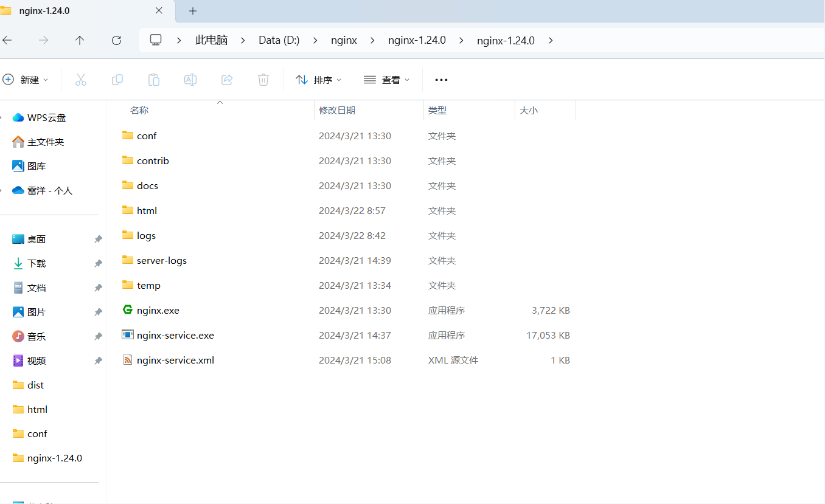The image size is (825, 504).
Task: Click Data (D:) in the address breadcrumb
Action: pos(279,40)
